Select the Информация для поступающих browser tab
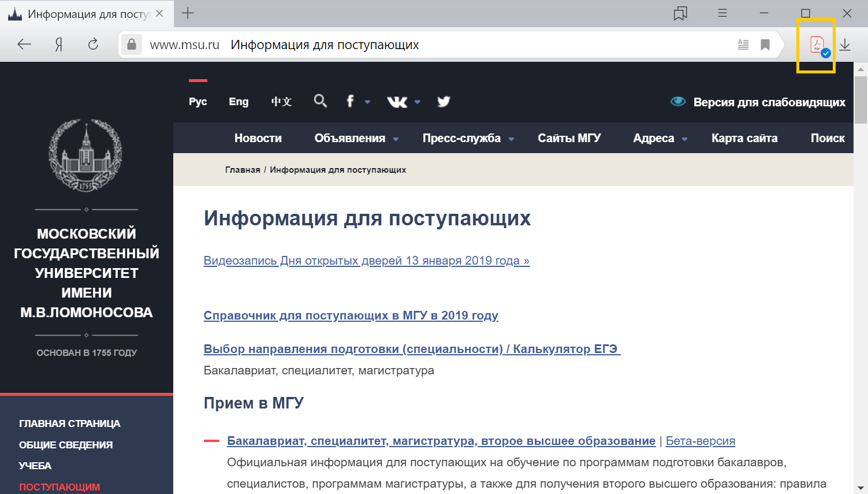Screen dimensions: 868x494 [x=87, y=13]
